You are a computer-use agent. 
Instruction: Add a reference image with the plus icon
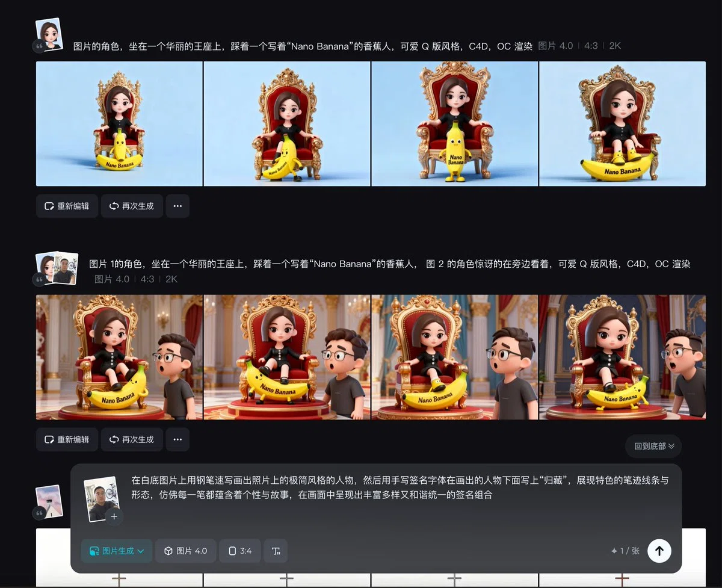tap(113, 516)
